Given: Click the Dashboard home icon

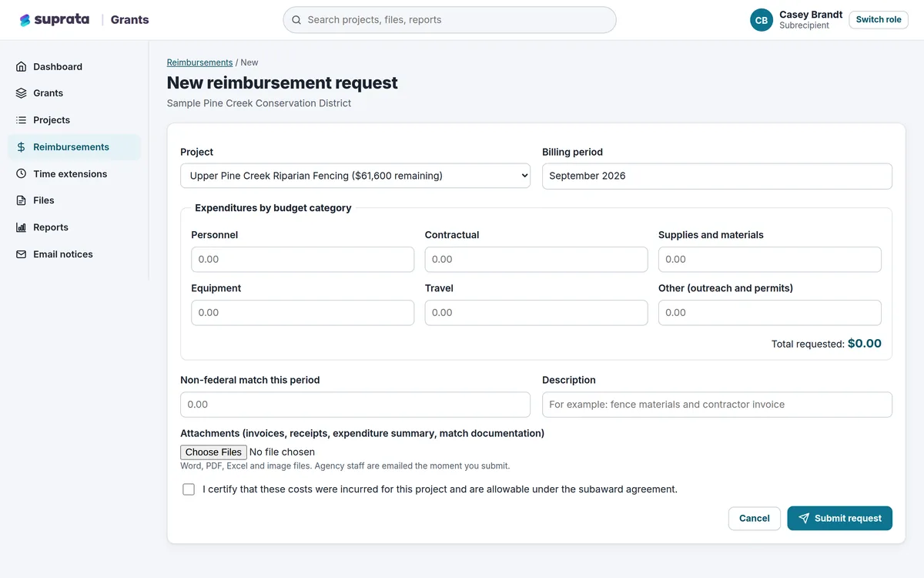Looking at the screenshot, I should [x=21, y=67].
